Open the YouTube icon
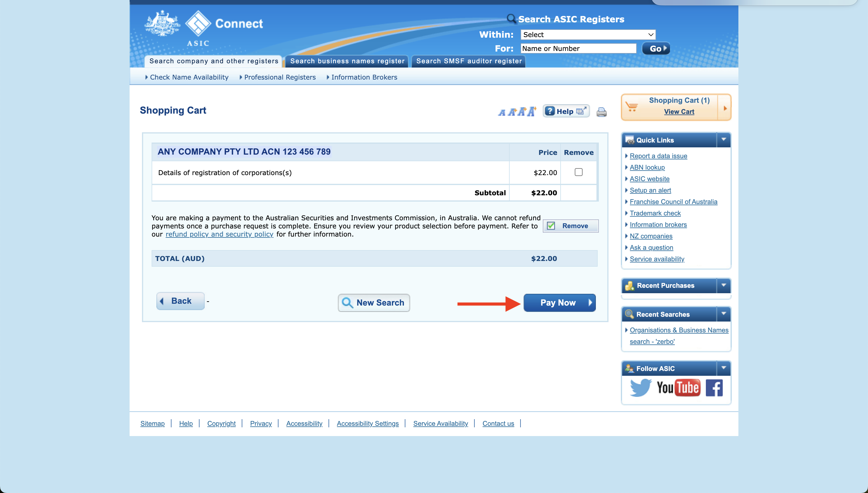The height and width of the screenshot is (493, 868). point(678,387)
